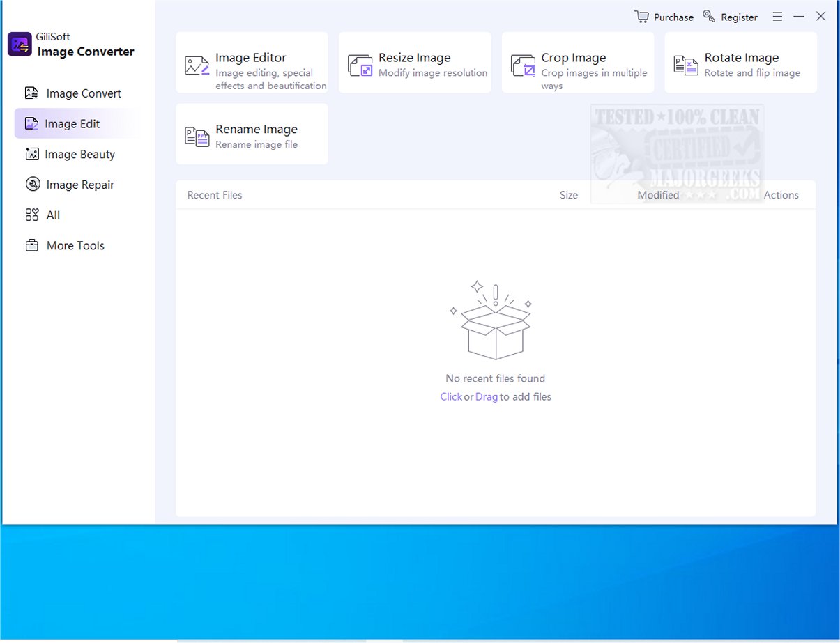840x643 pixels.
Task: Click the More Tools toolbox icon
Action: click(31, 245)
